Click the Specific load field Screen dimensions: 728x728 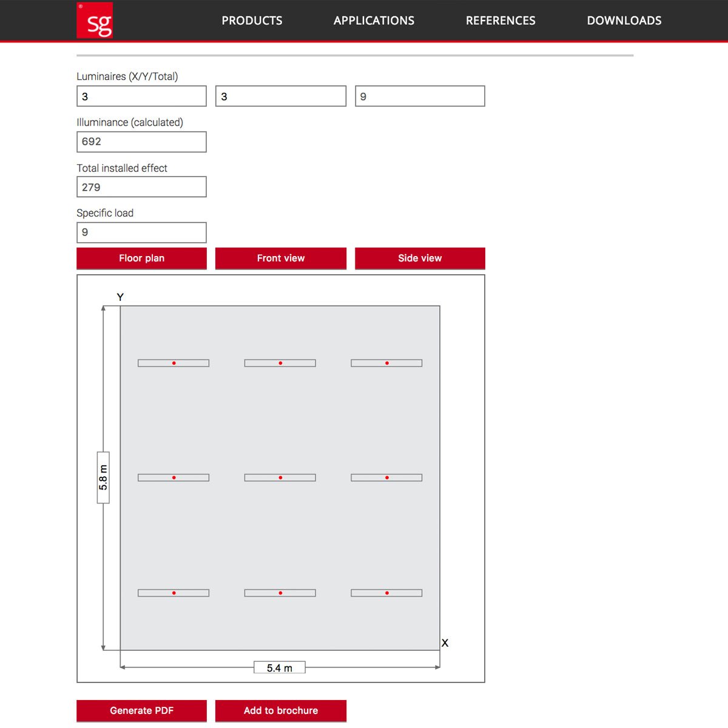(x=141, y=232)
